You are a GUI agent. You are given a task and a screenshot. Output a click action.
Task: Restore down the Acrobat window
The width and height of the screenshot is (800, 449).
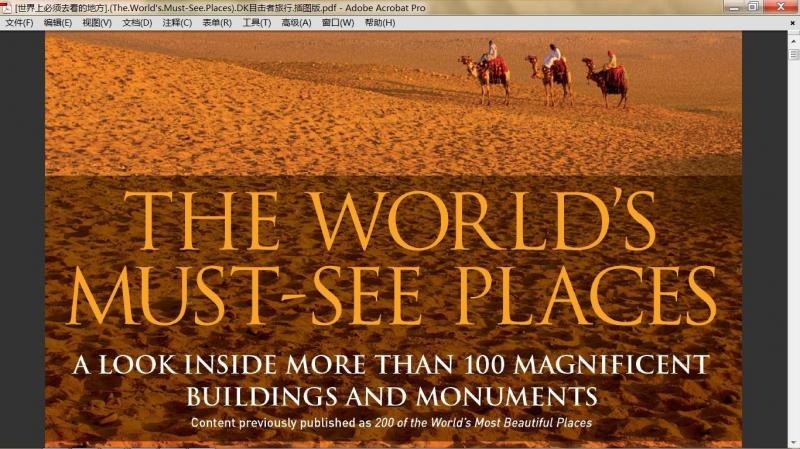pos(754,7)
